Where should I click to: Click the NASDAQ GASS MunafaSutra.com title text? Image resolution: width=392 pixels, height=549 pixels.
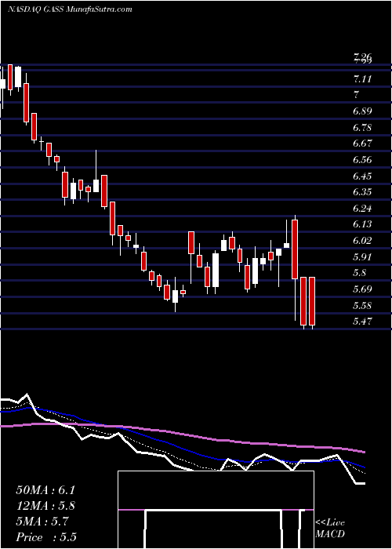tap(70, 9)
